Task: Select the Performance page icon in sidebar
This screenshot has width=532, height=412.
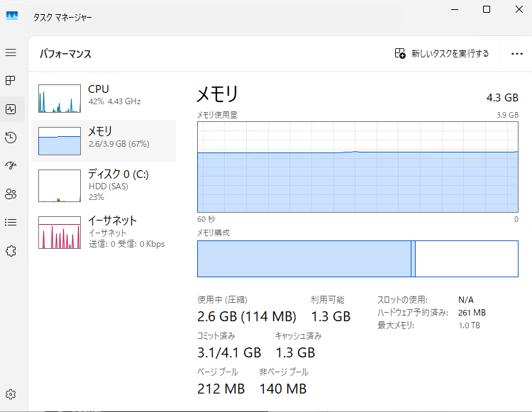Action: pos(11,109)
